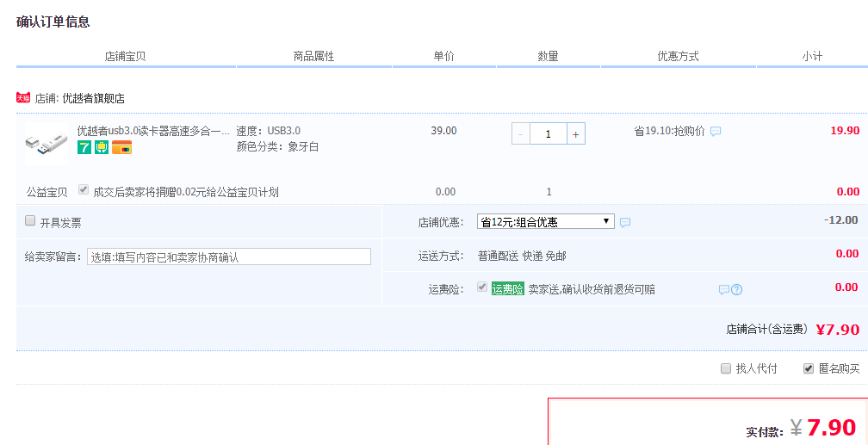Viewport: 868px width, 445px height.
Task: Enable the 找人代付 checkbox
Action: [x=726, y=368]
